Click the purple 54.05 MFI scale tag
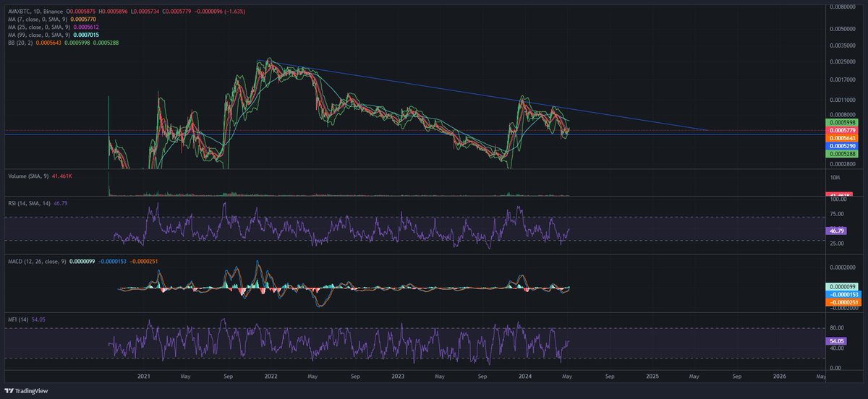The height and width of the screenshot is (399, 868). pyautogui.click(x=835, y=340)
